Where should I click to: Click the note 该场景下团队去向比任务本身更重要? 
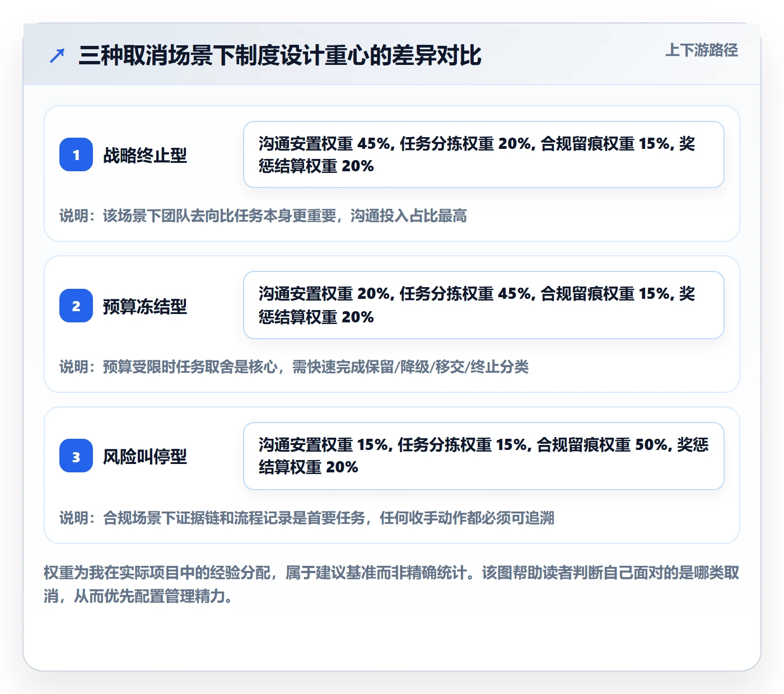pos(263,215)
